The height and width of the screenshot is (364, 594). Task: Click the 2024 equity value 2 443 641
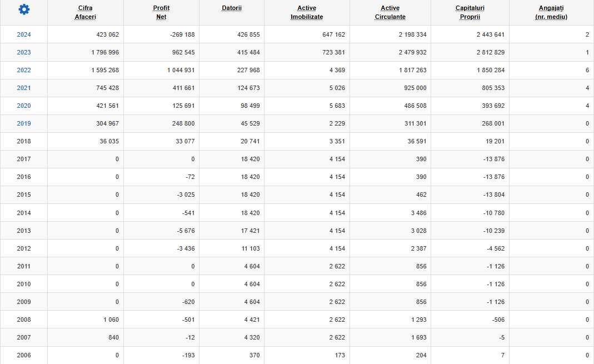[491, 34]
